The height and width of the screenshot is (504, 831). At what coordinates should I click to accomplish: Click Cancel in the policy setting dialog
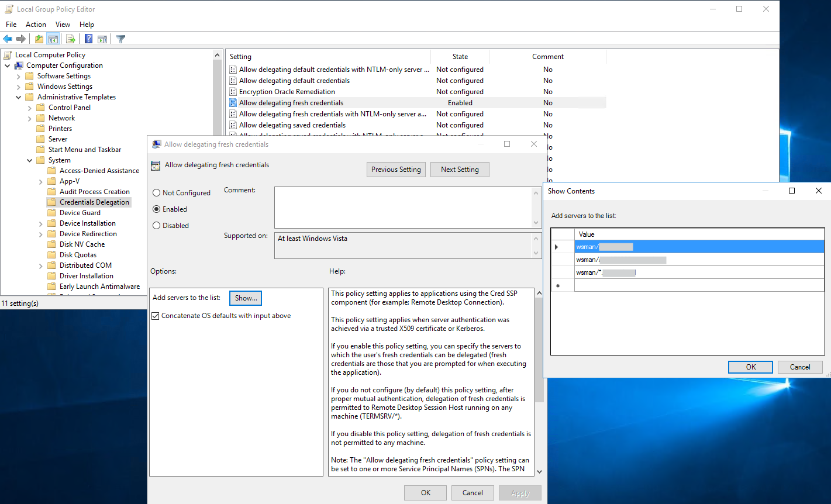click(473, 493)
